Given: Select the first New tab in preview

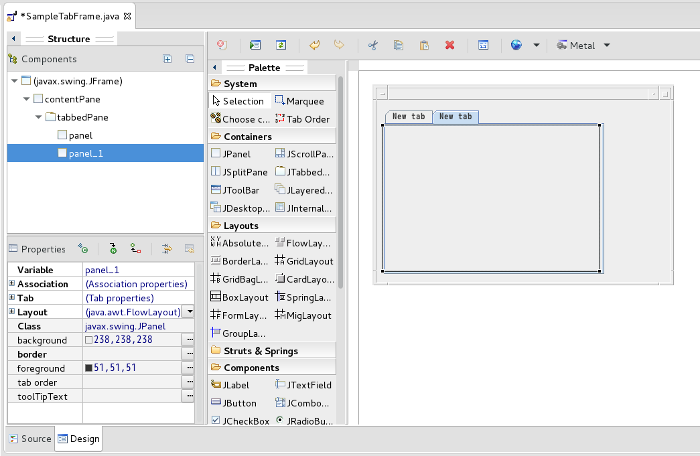Looking at the screenshot, I should coord(408,116).
